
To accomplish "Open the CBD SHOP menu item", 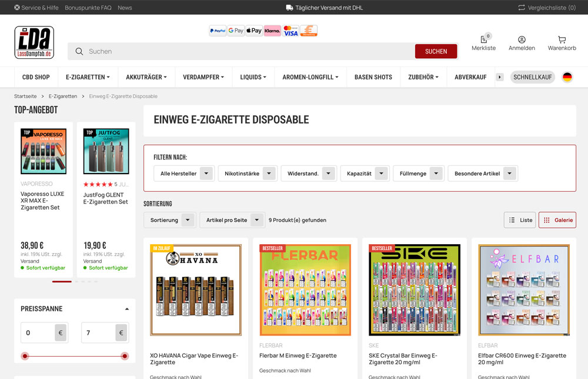I will [36, 77].
